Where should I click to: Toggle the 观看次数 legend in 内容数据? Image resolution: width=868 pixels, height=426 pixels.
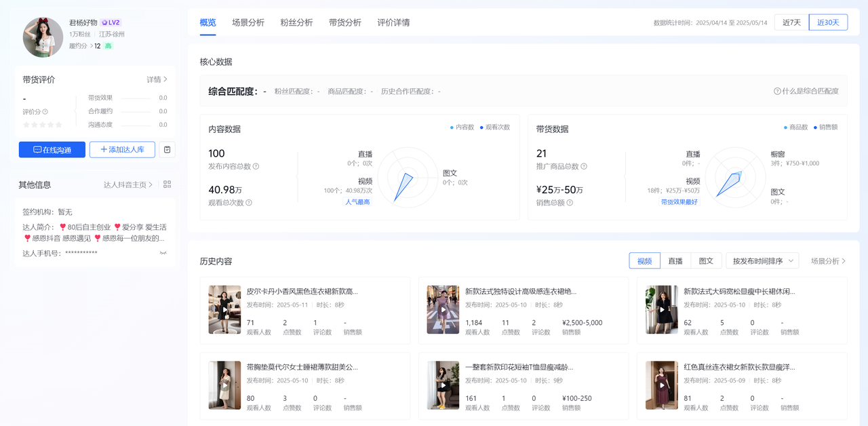tap(495, 127)
